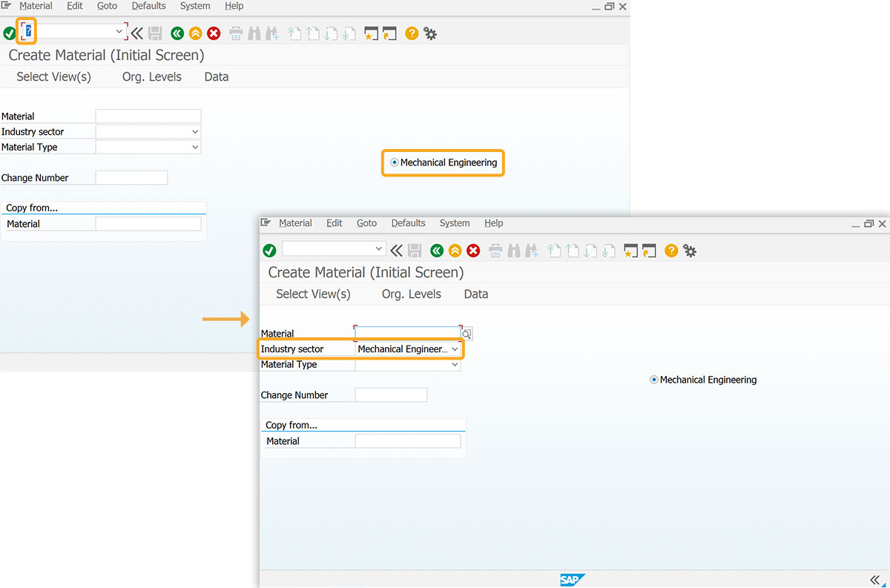This screenshot has width=890, height=588.
Task: Click the Print icon in back window toolbar
Action: coord(236,33)
